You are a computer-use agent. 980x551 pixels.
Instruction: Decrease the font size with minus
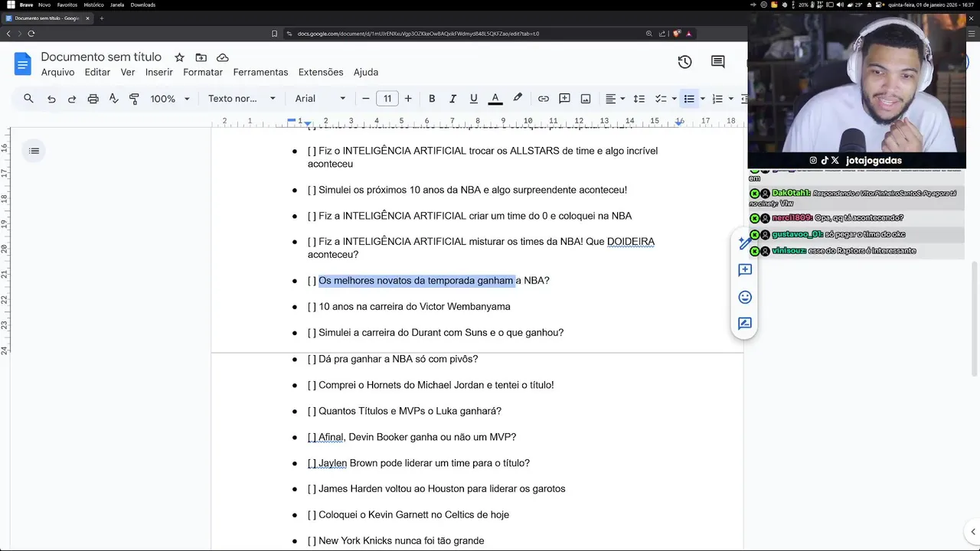tap(366, 99)
